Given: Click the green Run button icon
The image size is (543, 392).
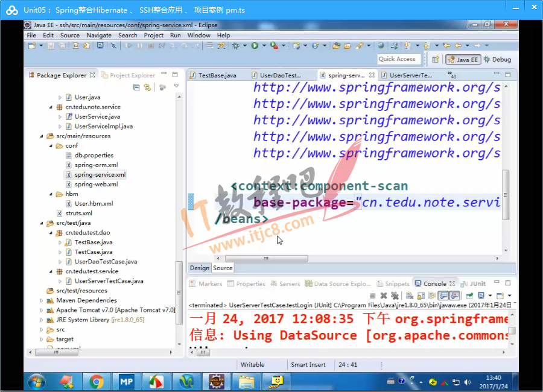Looking at the screenshot, I should 255,45.
